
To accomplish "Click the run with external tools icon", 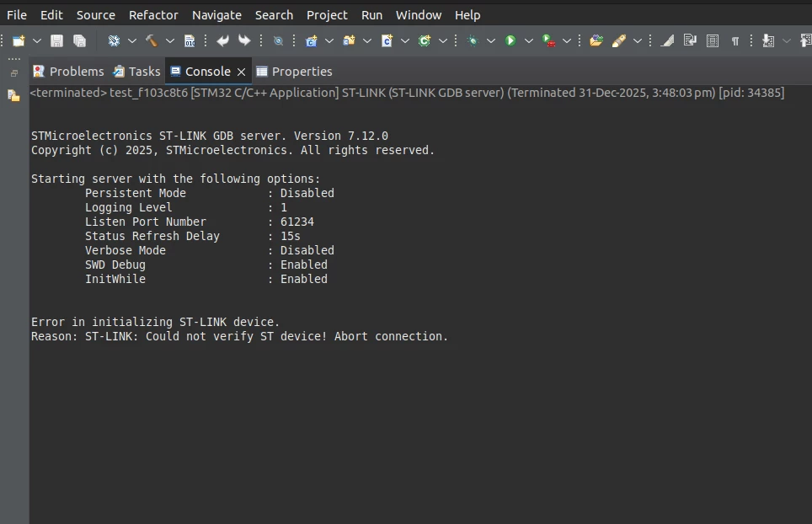I will tap(548, 41).
